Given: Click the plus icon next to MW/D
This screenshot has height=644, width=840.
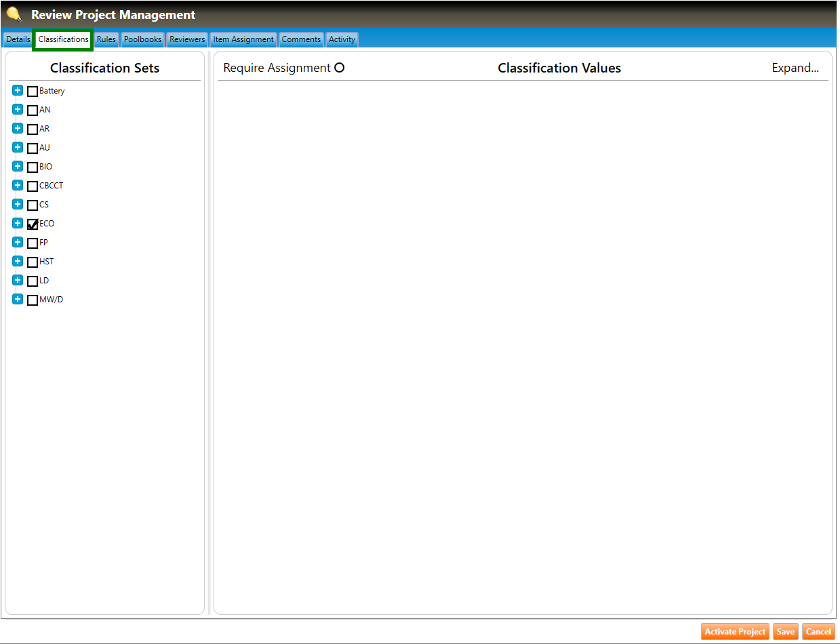Looking at the screenshot, I should pos(18,300).
